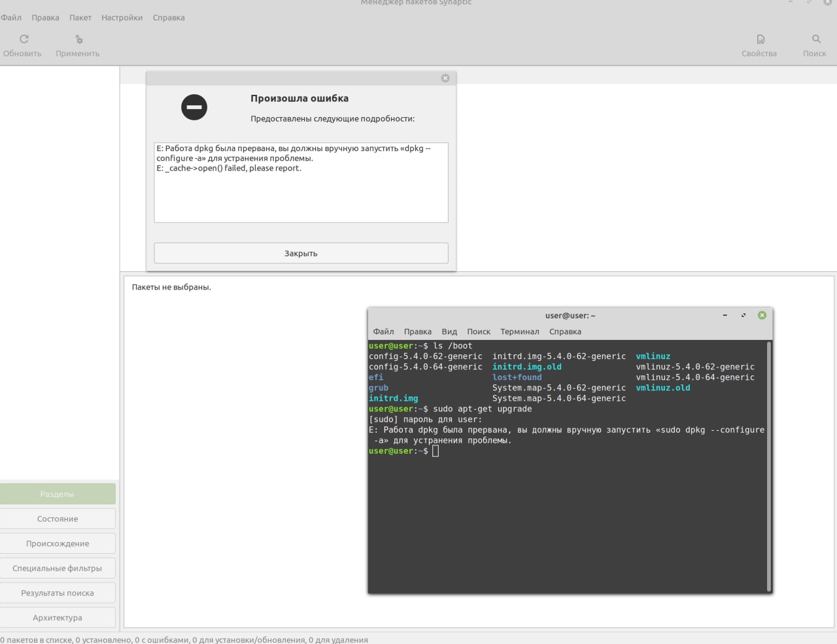Image resolution: width=837 pixels, height=644 pixels.
Task: Click the status bar package count text
Action: (x=184, y=639)
